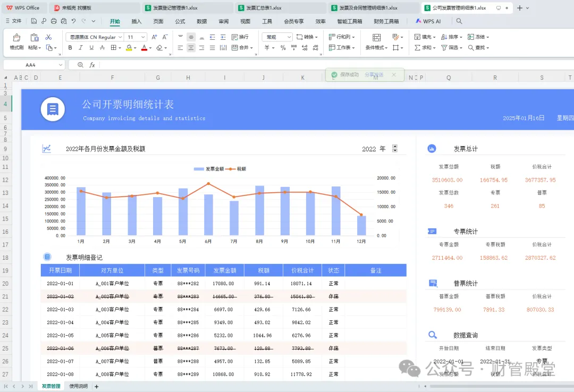Decrease font size with A- icon

pos(165,37)
